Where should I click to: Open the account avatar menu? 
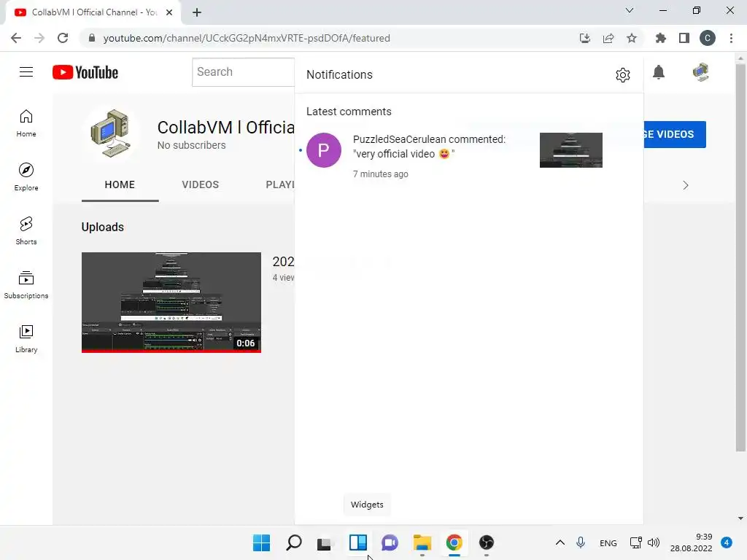coord(701,72)
